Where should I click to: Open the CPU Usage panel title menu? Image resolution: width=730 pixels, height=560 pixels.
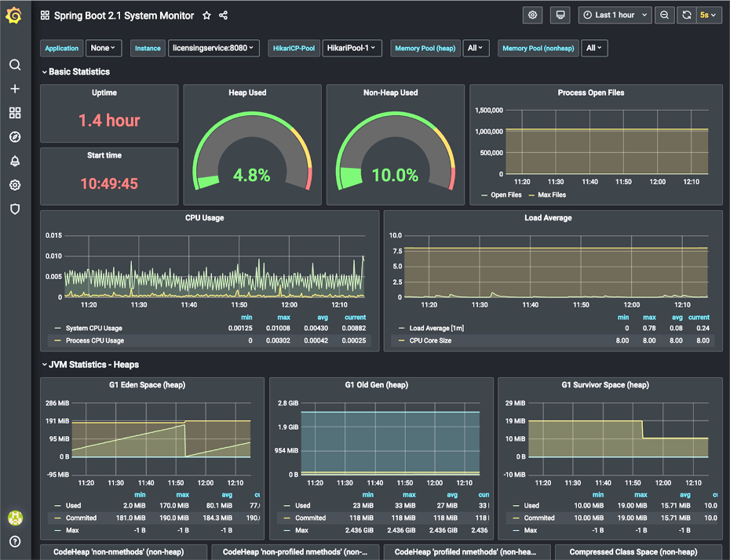point(203,218)
